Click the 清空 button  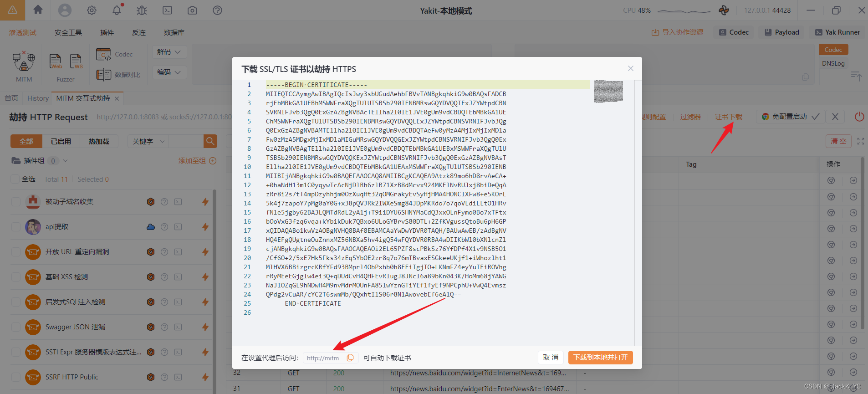click(x=838, y=141)
